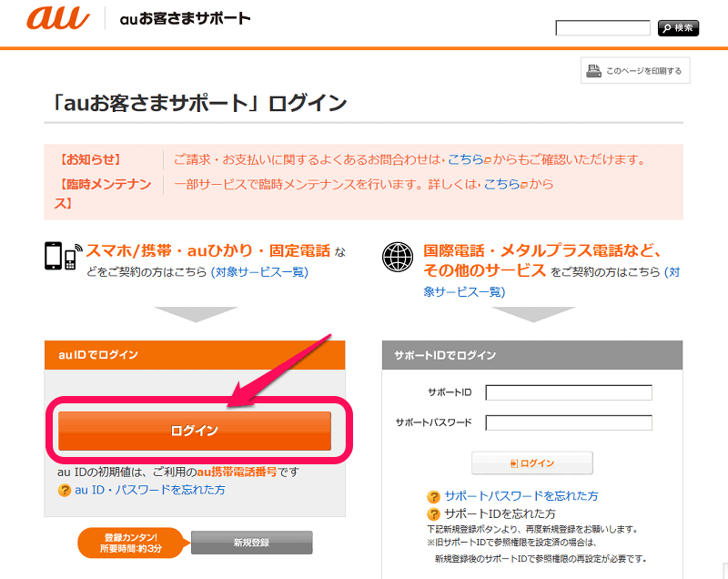Image resolution: width=728 pixels, height=579 pixels.
Task: Click the globe icon for 国際電話
Action: pos(398,257)
